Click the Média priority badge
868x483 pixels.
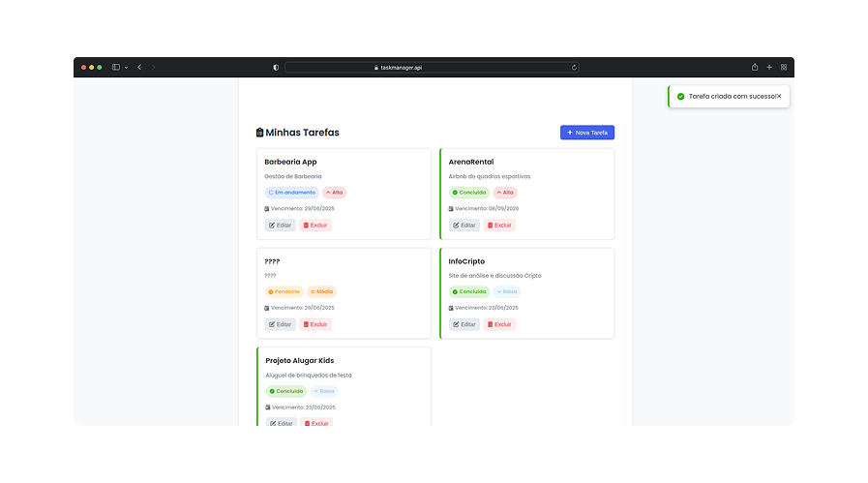click(x=321, y=291)
